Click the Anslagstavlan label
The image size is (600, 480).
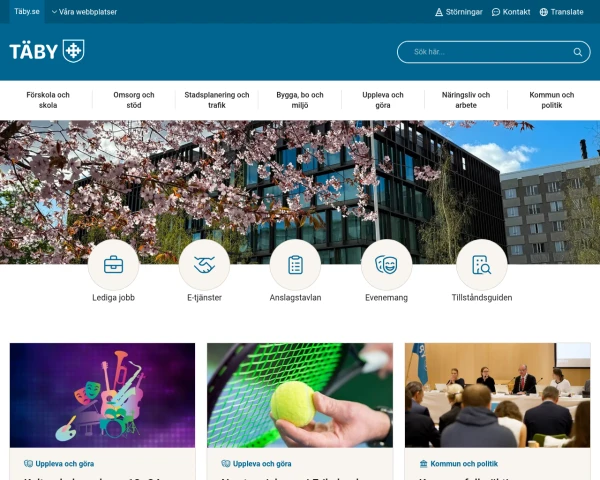[x=295, y=298]
